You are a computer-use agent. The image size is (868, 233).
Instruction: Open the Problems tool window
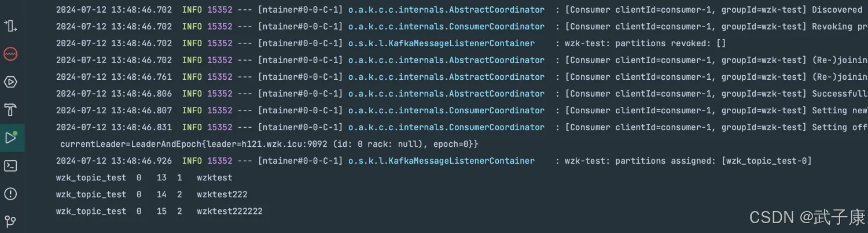tap(10, 194)
